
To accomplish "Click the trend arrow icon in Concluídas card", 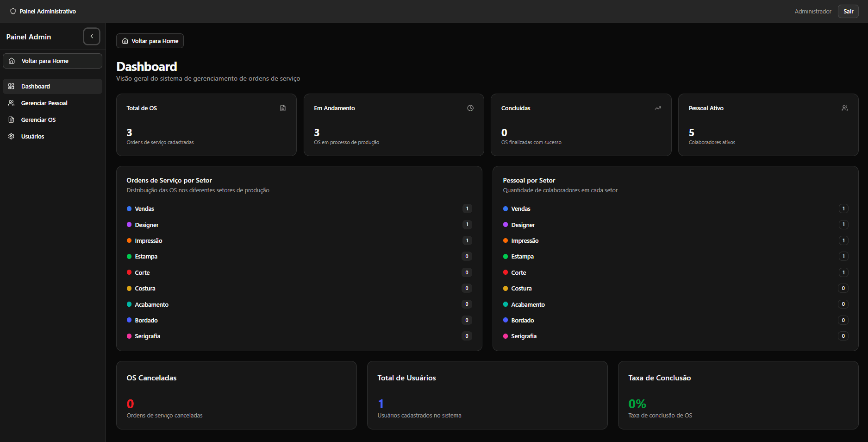I will (658, 108).
